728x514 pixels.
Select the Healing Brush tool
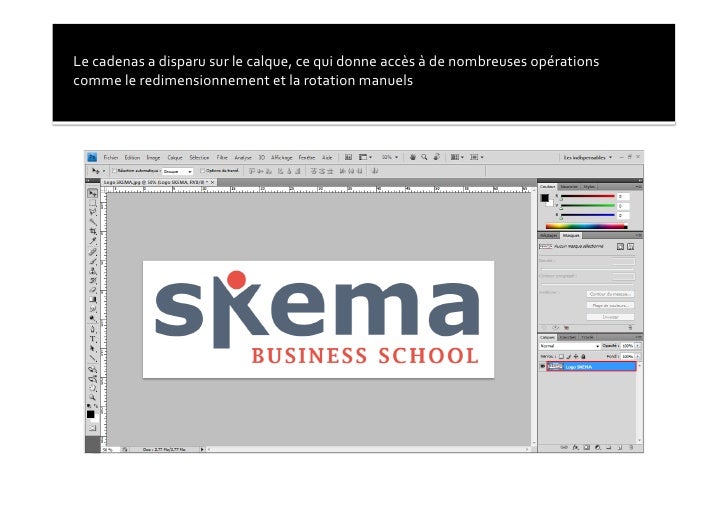coord(93,252)
